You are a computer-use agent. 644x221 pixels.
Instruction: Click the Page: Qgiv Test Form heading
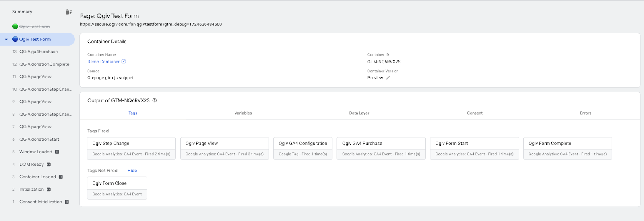109,16
